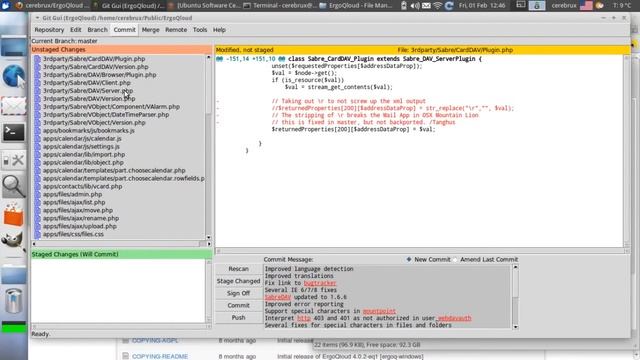Click file icon beside calendar/lib/object.php
The width and height of the screenshot is (640, 360).
38,162
